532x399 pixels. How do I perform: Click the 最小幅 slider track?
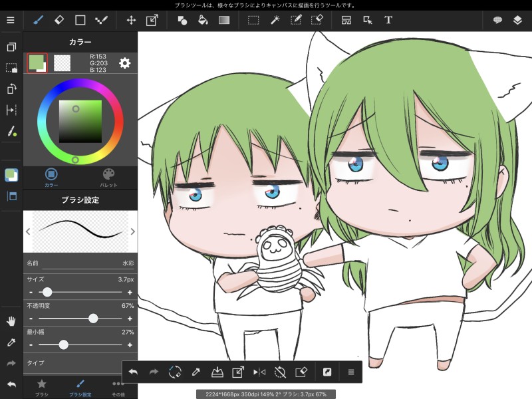click(x=80, y=345)
